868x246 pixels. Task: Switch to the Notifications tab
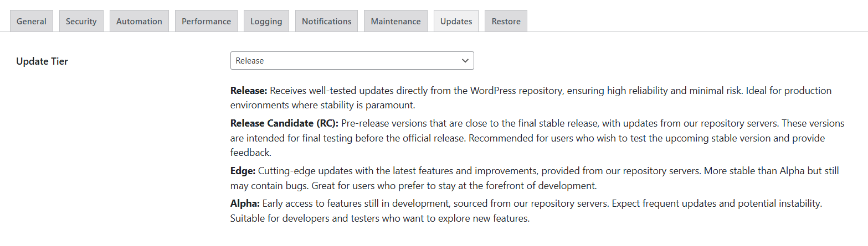(326, 21)
